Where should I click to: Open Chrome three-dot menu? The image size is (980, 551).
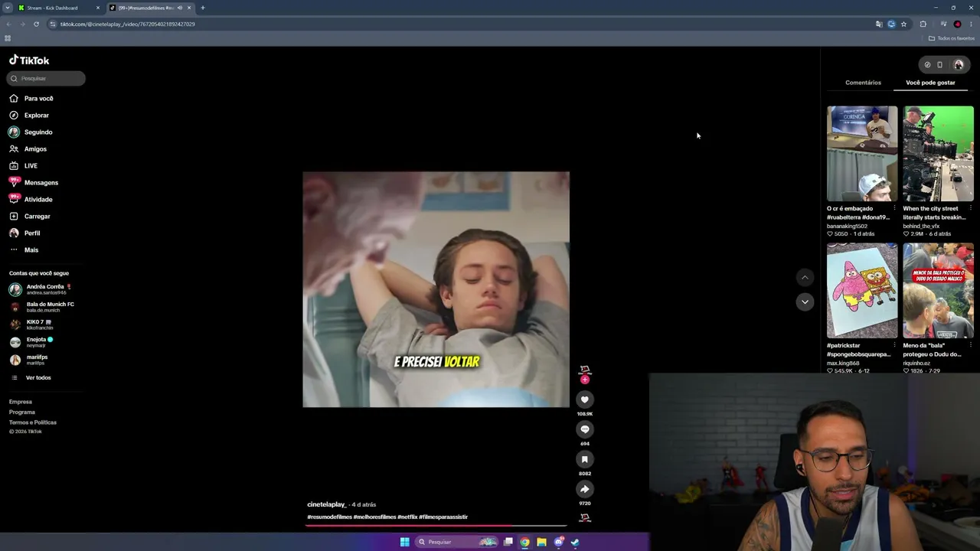tap(971, 24)
